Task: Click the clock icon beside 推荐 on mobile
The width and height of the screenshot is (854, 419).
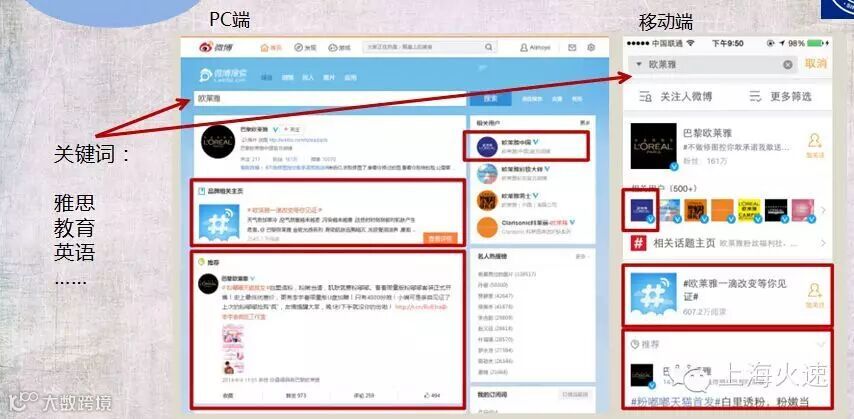Action: pos(634,344)
